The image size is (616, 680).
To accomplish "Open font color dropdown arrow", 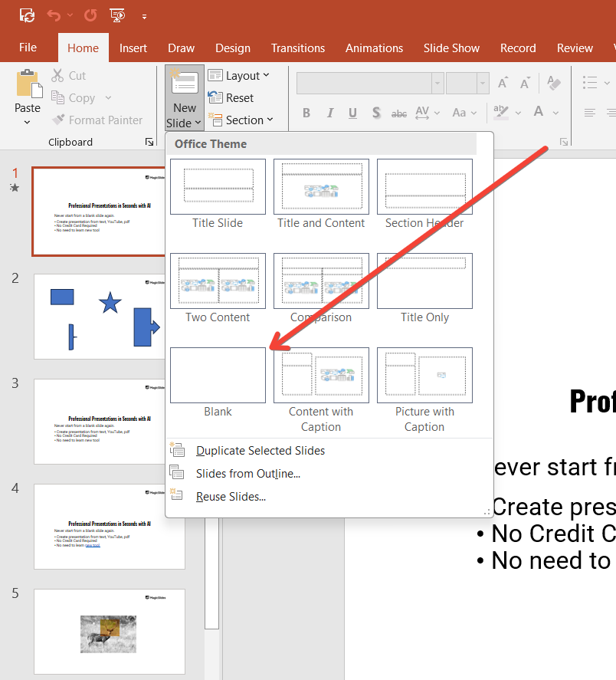I will (x=555, y=113).
